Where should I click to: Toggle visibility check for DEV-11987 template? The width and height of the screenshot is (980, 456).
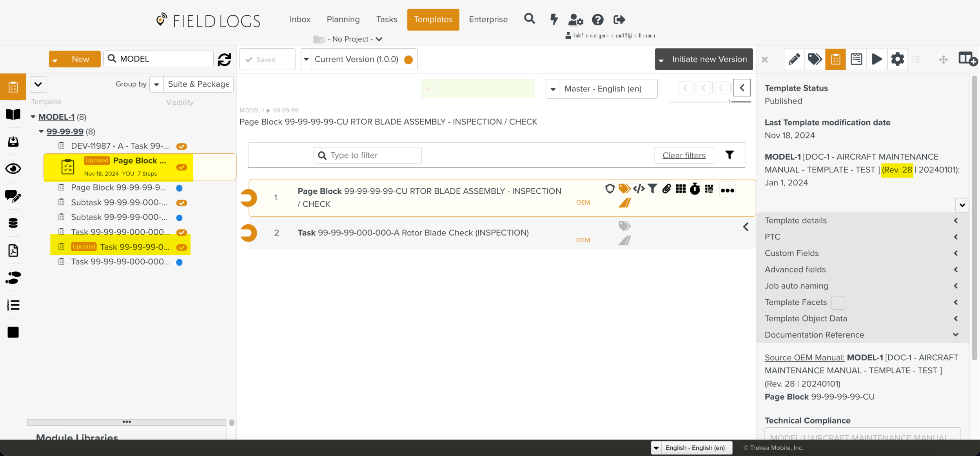[181, 146]
